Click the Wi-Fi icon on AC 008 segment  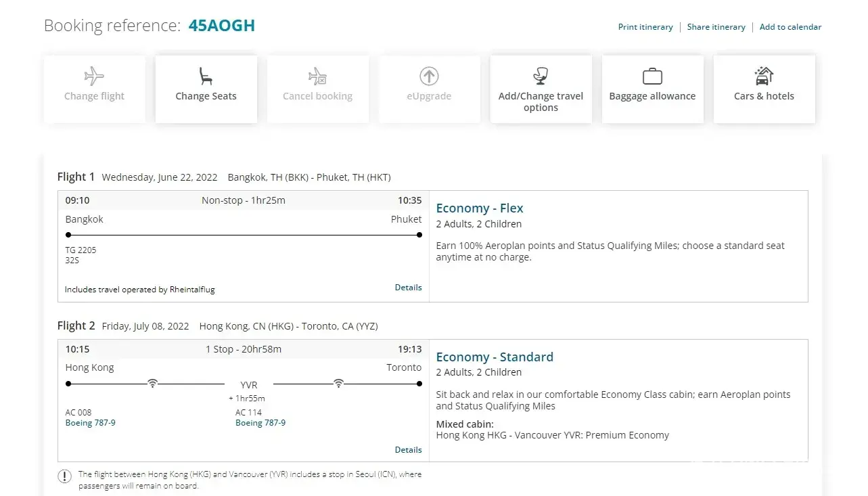click(x=153, y=384)
